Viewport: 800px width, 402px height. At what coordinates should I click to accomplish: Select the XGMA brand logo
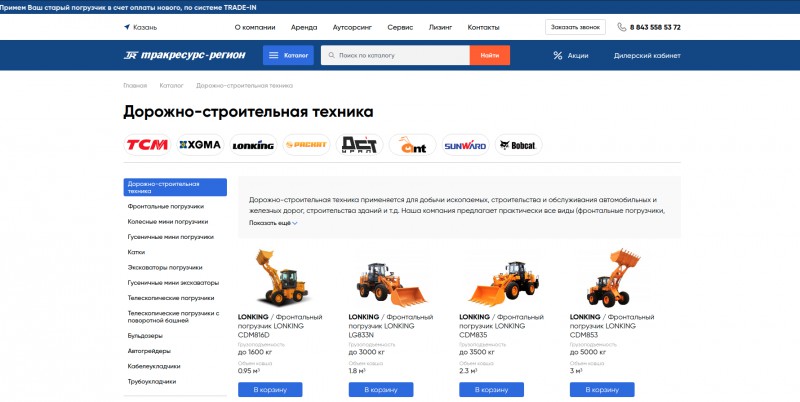(200, 145)
